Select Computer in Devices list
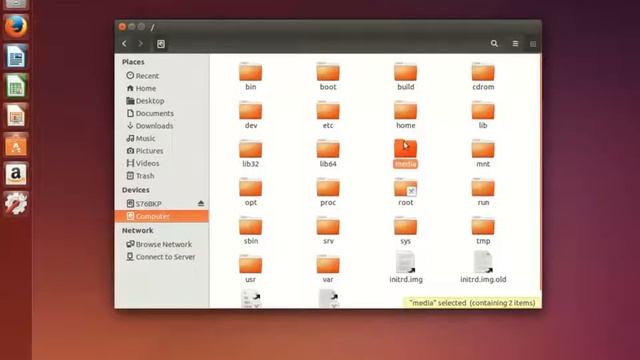The height and width of the screenshot is (360, 640). coord(162,216)
